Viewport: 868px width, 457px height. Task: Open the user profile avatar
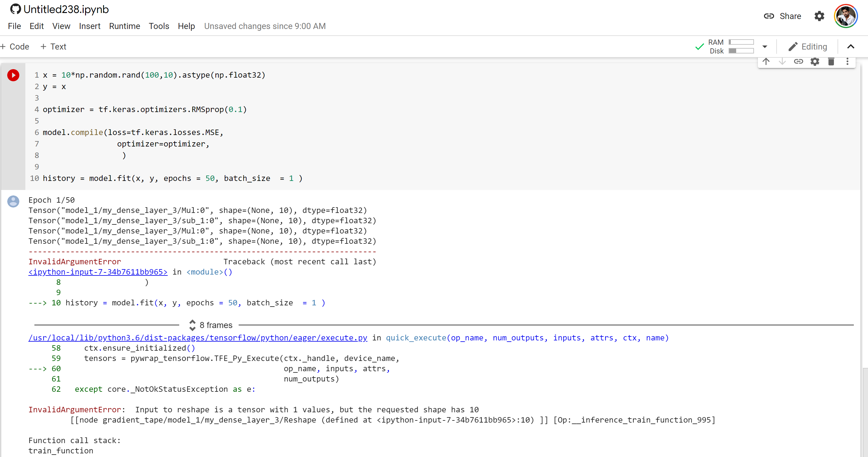846,16
